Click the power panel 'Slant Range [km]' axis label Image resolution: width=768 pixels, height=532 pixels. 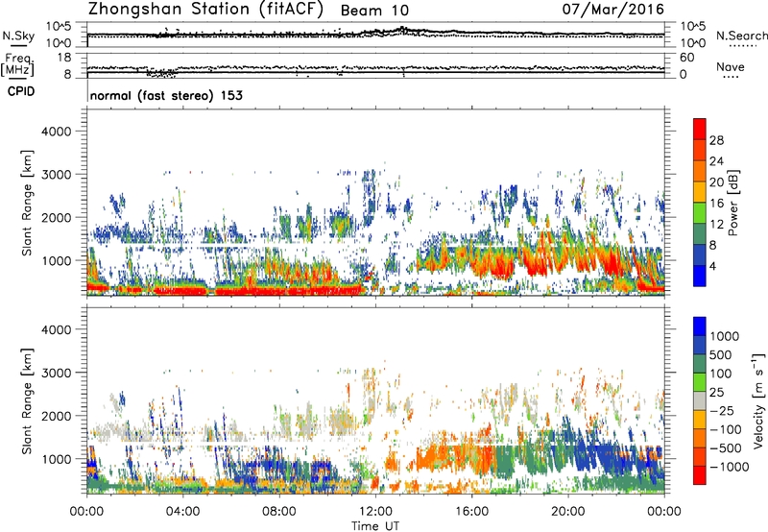pos(27,203)
